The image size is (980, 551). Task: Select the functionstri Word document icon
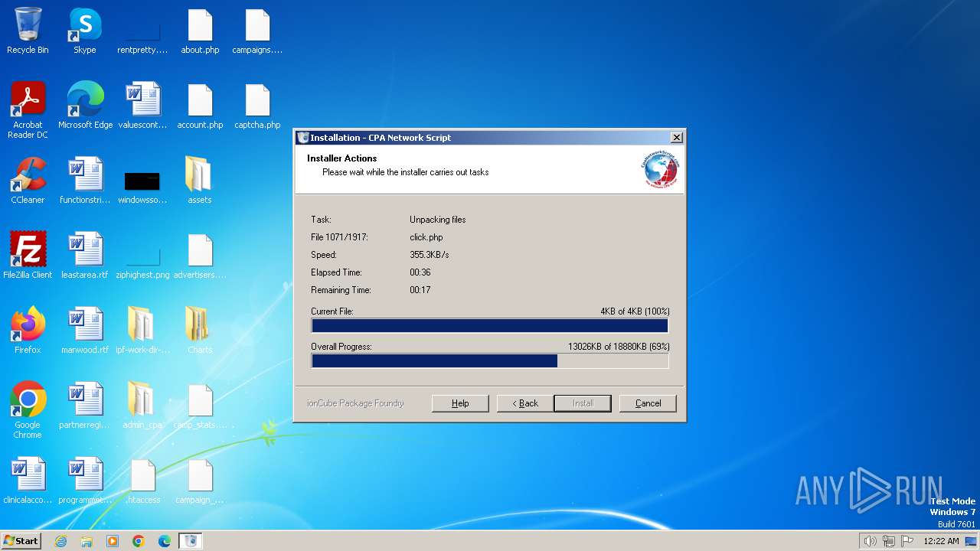point(85,181)
